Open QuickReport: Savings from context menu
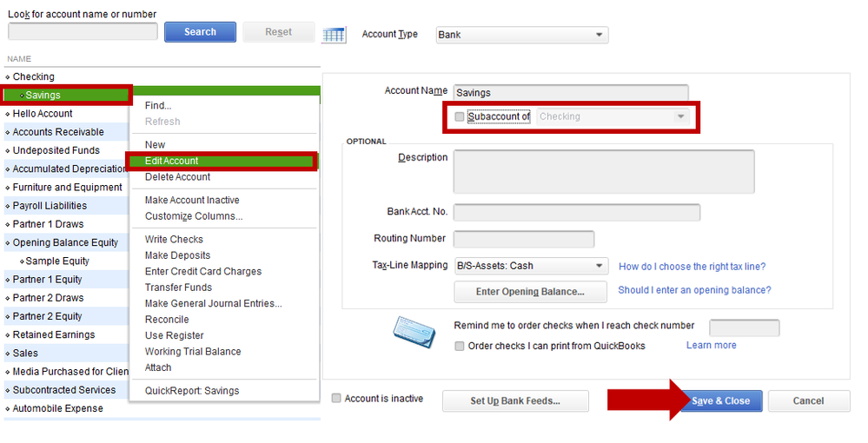Viewport: 868px width, 443px height. [192, 391]
